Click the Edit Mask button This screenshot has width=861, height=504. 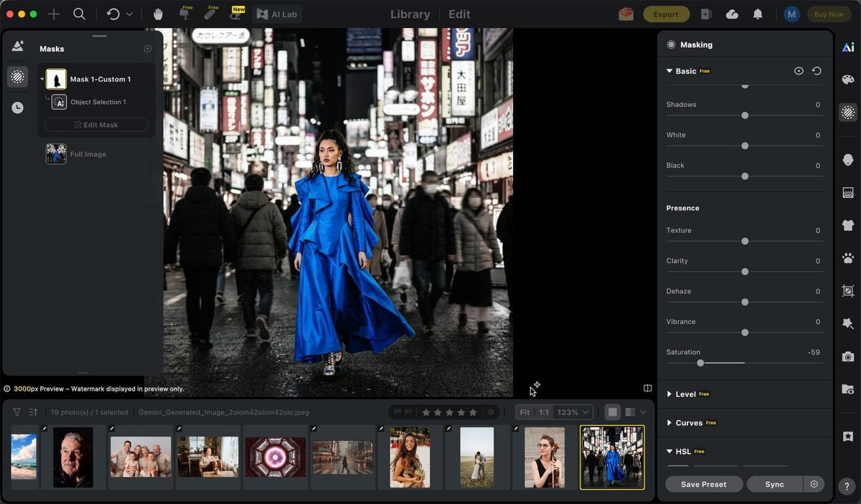[96, 125]
